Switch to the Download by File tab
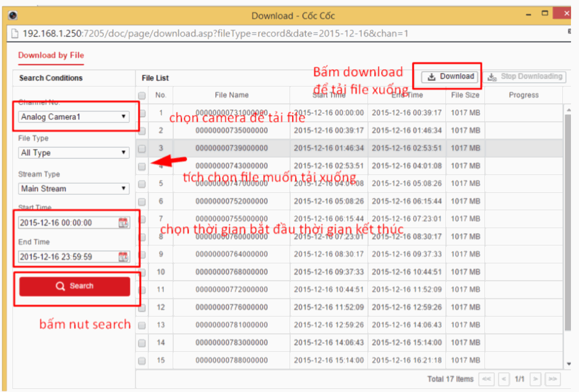The height and width of the screenshot is (392, 579). [x=51, y=56]
